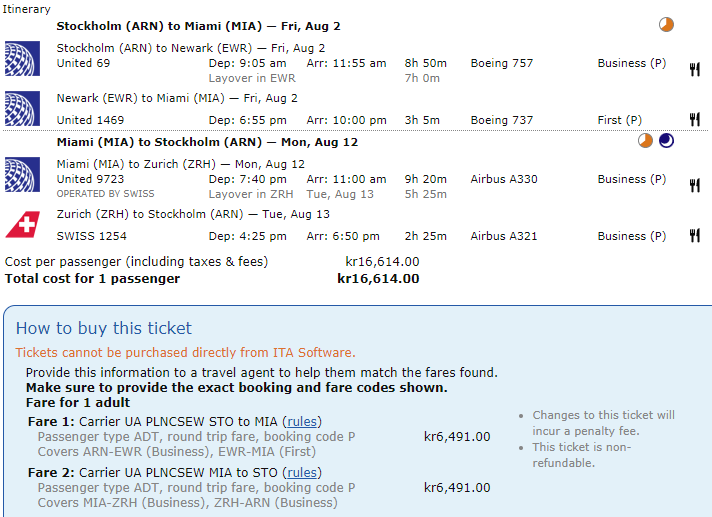Click the meal icon for United 1469
The width and height of the screenshot is (712, 517).
[694, 120]
